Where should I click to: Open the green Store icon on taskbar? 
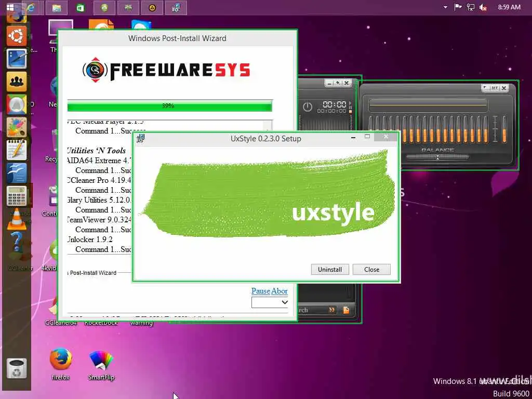[81, 7]
